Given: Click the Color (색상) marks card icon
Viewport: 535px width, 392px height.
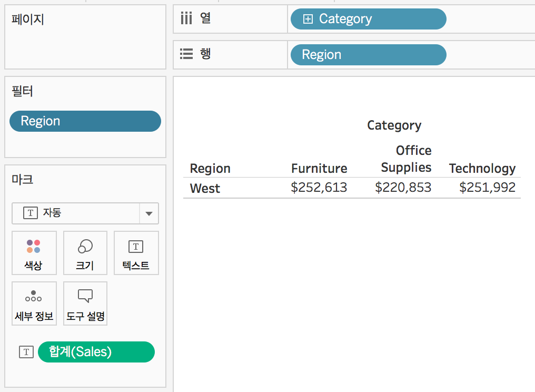Looking at the screenshot, I should click(x=34, y=253).
